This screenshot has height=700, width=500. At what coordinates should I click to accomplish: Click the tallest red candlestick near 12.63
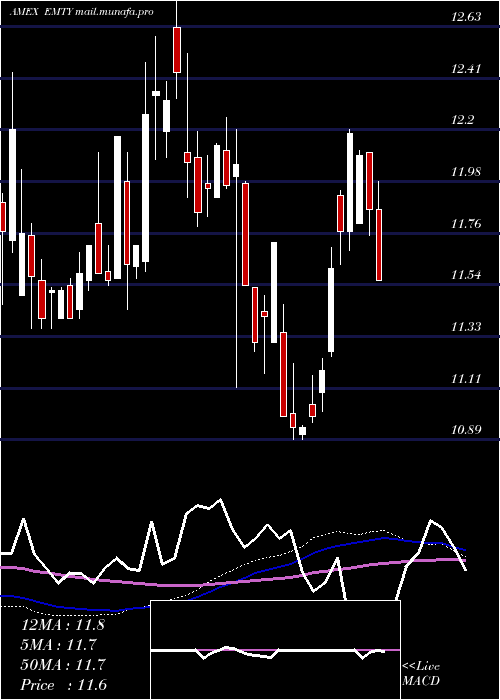[x=177, y=50]
